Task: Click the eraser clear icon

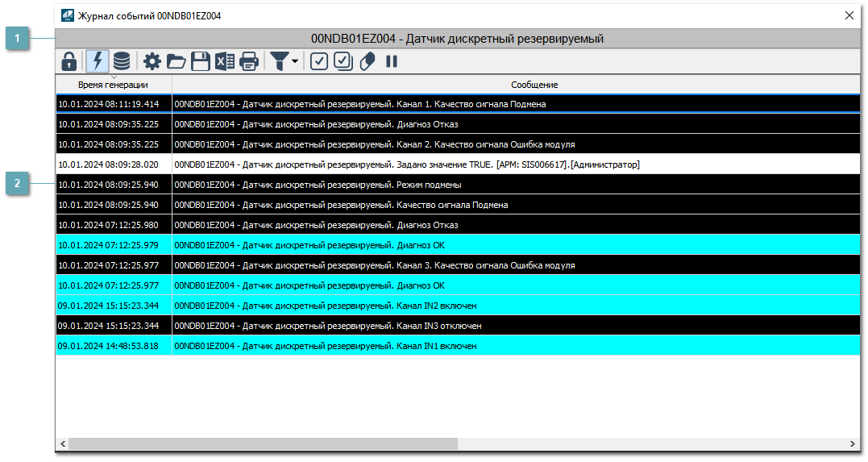Action: pyautogui.click(x=368, y=61)
